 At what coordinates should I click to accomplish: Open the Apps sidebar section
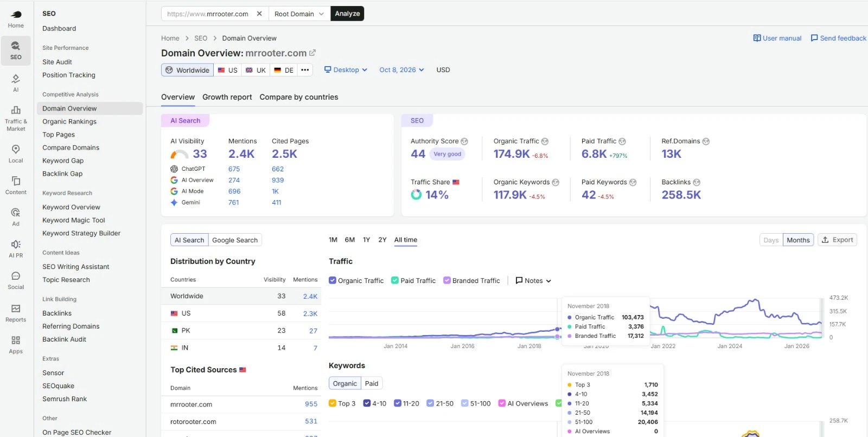[x=16, y=344]
